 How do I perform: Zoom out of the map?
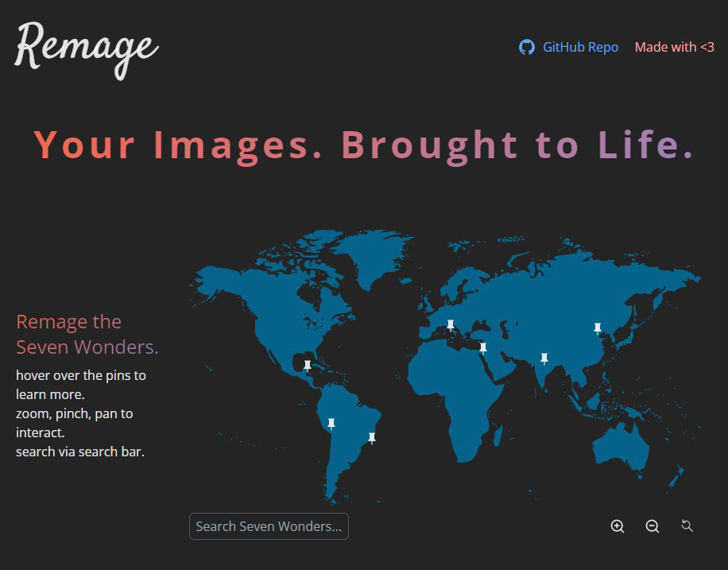tap(652, 525)
